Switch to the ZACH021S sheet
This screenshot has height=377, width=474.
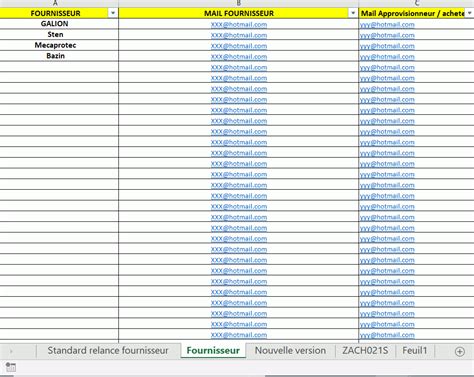coord(365,351)
